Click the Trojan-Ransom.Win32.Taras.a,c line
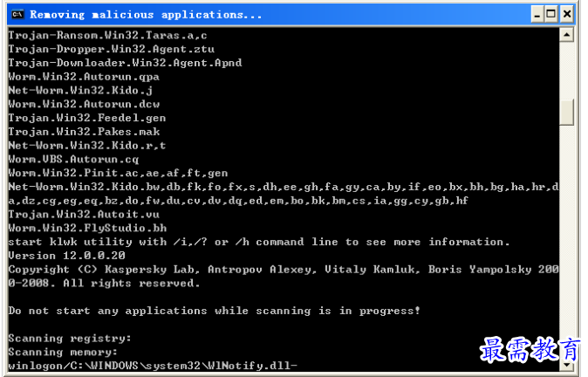Image resolution: width=588 pixels, height=377 pixels. click(107, 35)
